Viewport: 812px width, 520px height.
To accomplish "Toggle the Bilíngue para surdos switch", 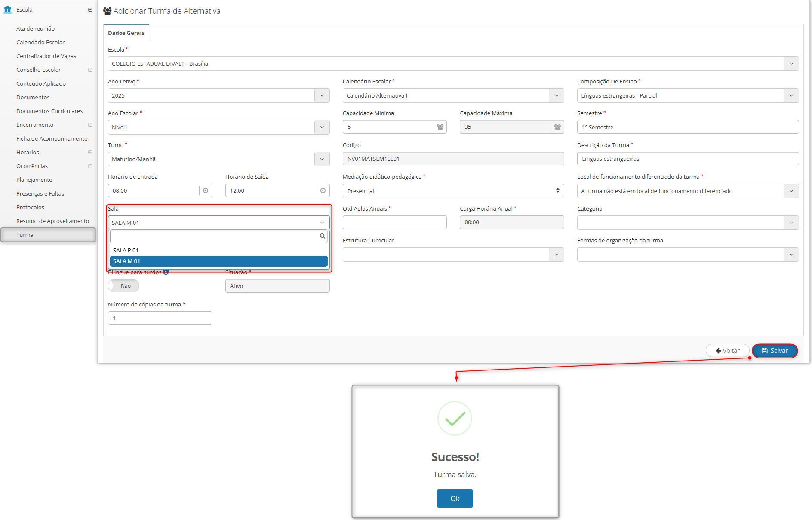I will pos(123,286).
